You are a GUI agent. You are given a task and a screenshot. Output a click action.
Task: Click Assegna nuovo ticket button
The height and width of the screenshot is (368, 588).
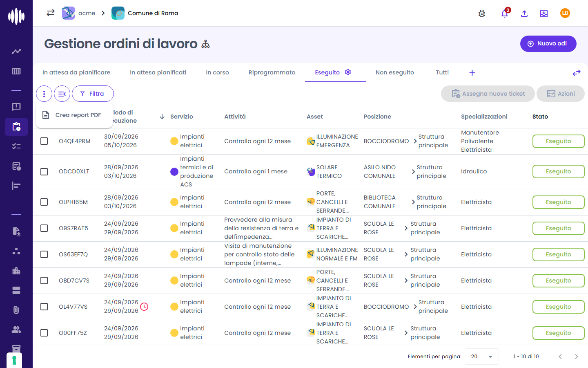pos(488,94)
